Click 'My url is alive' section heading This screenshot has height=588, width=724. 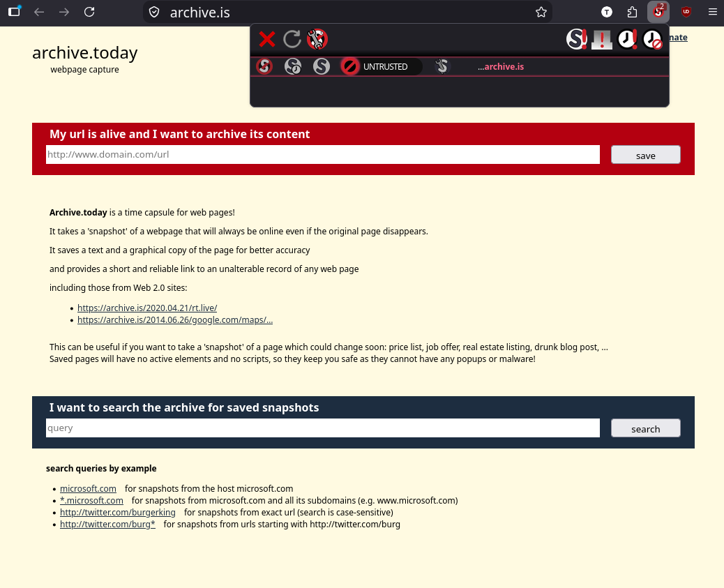coord(180,134)
